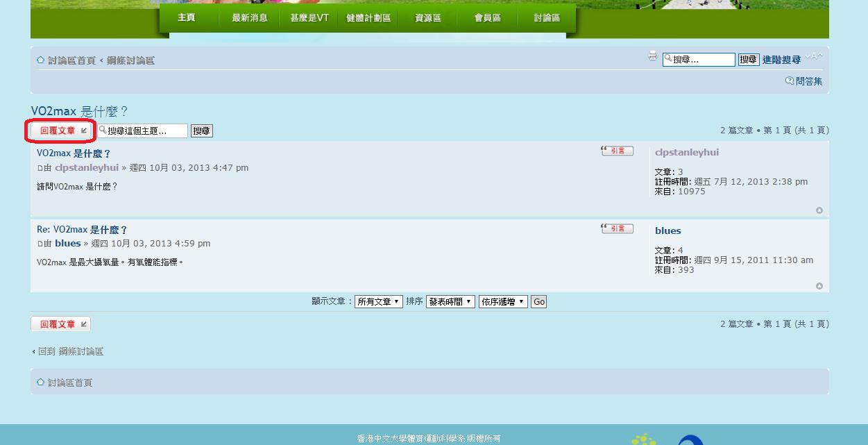868x445 pixels.
Task: Expand the 依序遞增 order dropdown
Action: click(x=503, y=302)
